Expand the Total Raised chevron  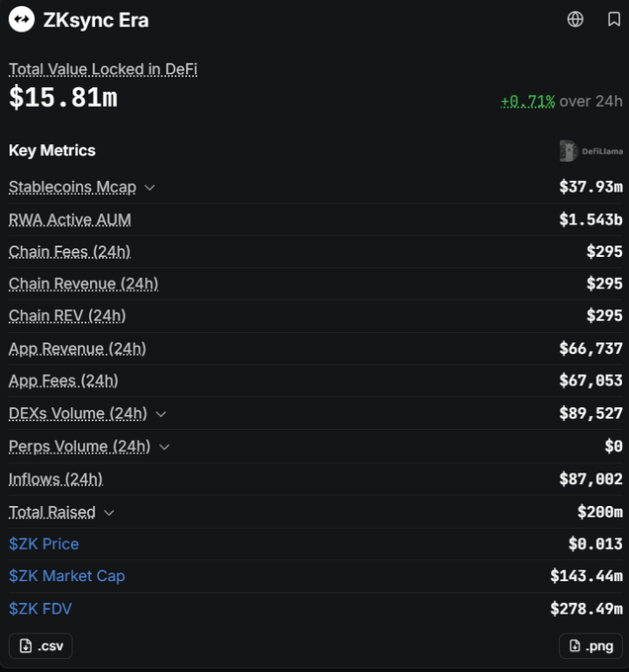pyautogui.click(x=110, y=513)
